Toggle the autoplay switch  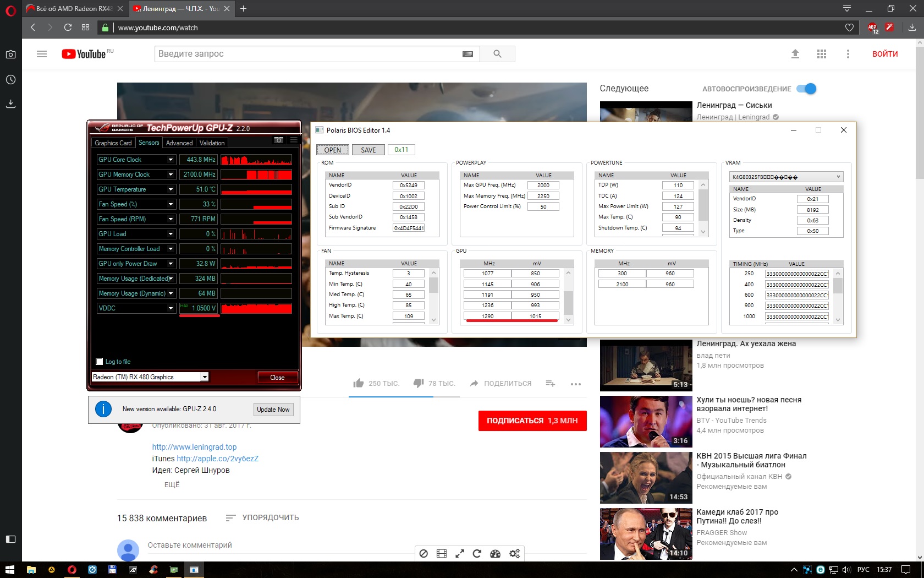coord(806,89)
